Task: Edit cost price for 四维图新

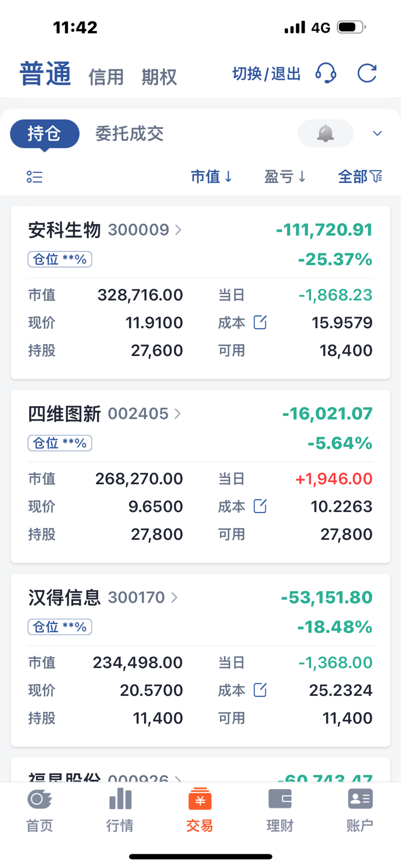Action: (260, 506)
